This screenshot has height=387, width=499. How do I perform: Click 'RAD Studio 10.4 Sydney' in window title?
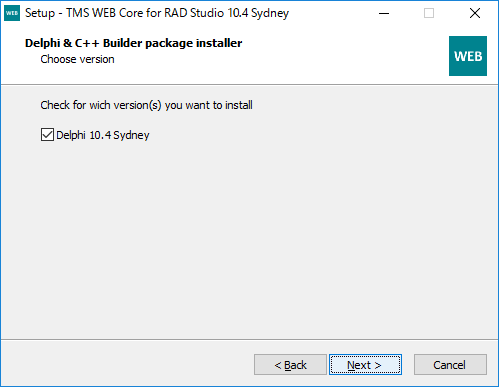coord(227,13)
